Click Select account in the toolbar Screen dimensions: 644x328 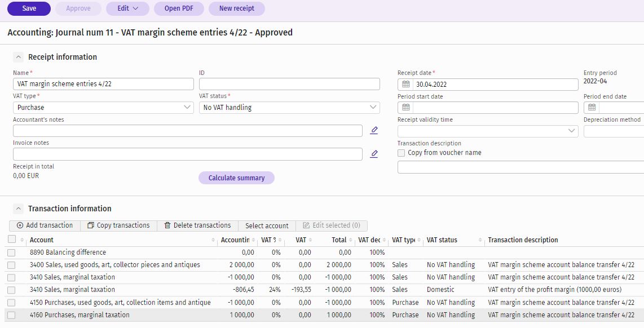(x=267, y=225)
